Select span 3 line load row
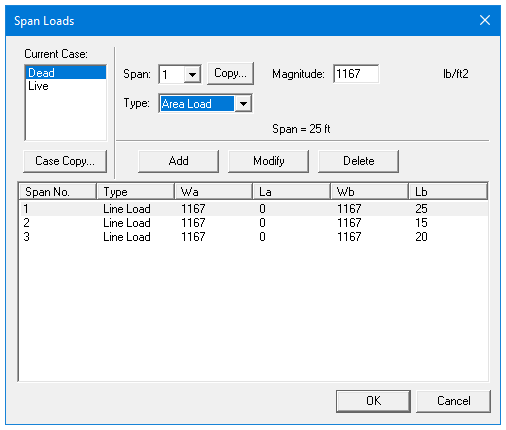Image resolution: width=506 pixels, height=430 pixels. pyautogui.click(x=254, y=237)
